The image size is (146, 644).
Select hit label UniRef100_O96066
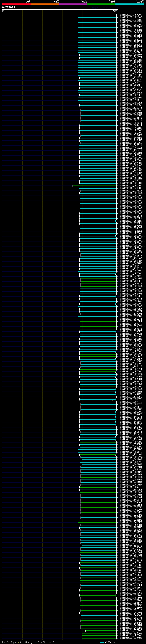pos(131,530)
